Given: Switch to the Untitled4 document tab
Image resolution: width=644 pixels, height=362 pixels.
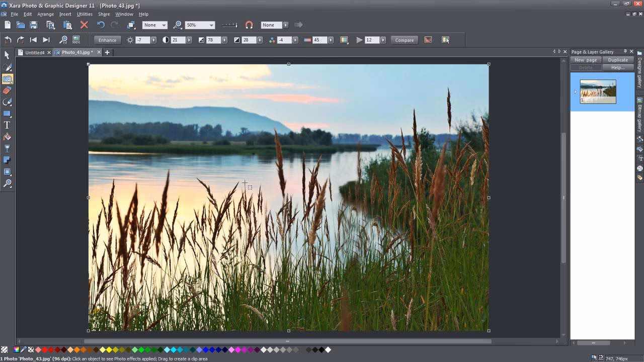Looking at the screenshot, I should 35,52.
